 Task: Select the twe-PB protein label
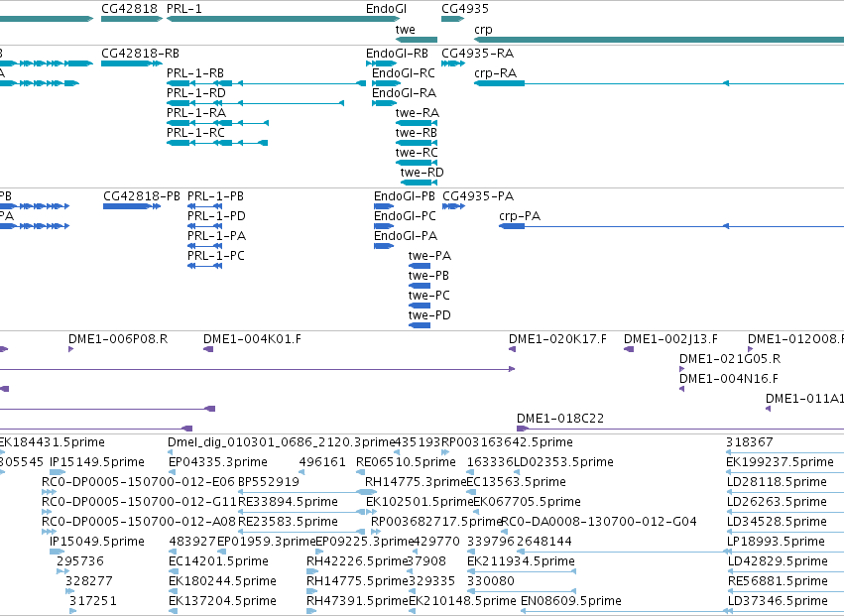[429, 276]
